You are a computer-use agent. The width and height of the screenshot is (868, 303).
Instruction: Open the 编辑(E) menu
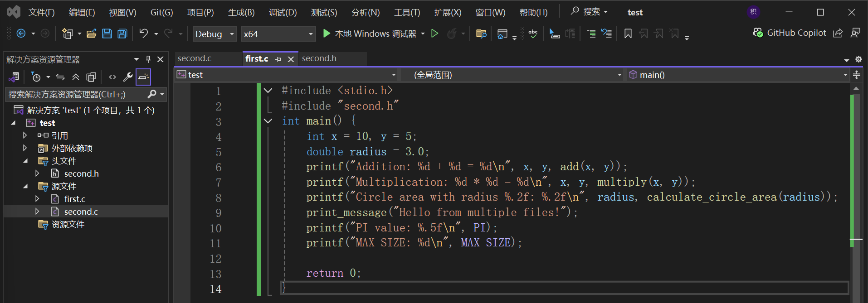[x=82, y=12]
